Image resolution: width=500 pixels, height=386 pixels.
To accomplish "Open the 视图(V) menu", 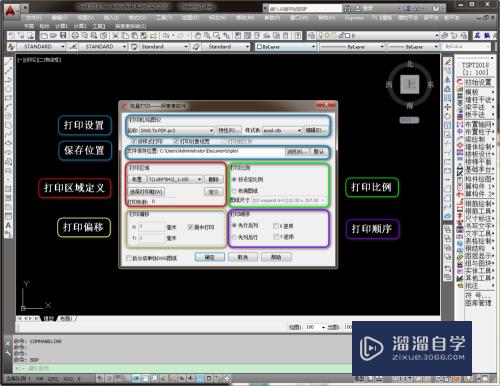I will point(86,17).
